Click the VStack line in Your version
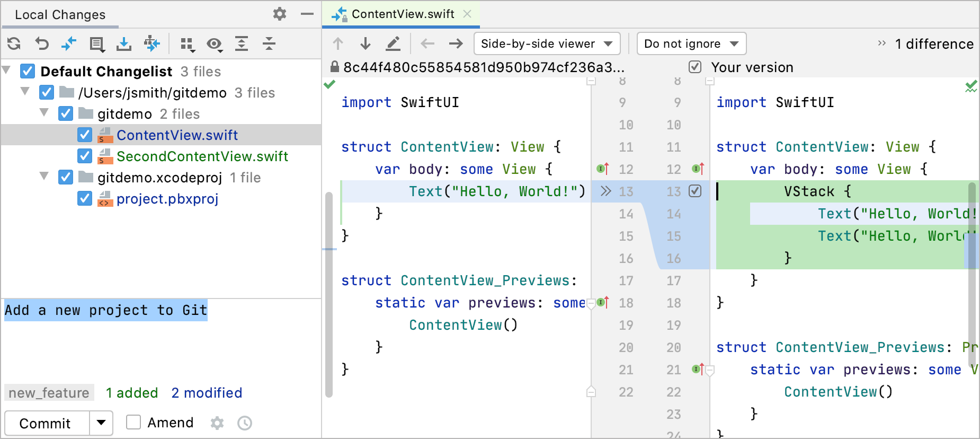This screenshot has height=439, width=980. [x=817, y=191]
